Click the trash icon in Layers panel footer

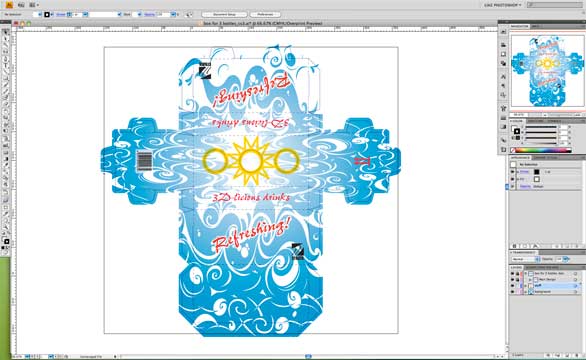[576, 355]
